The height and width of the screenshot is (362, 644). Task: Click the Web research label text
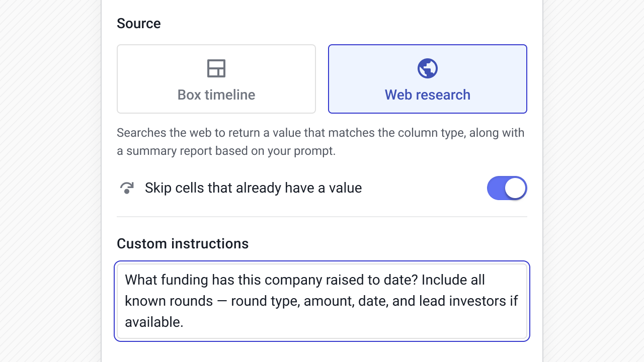coord(427,95)
